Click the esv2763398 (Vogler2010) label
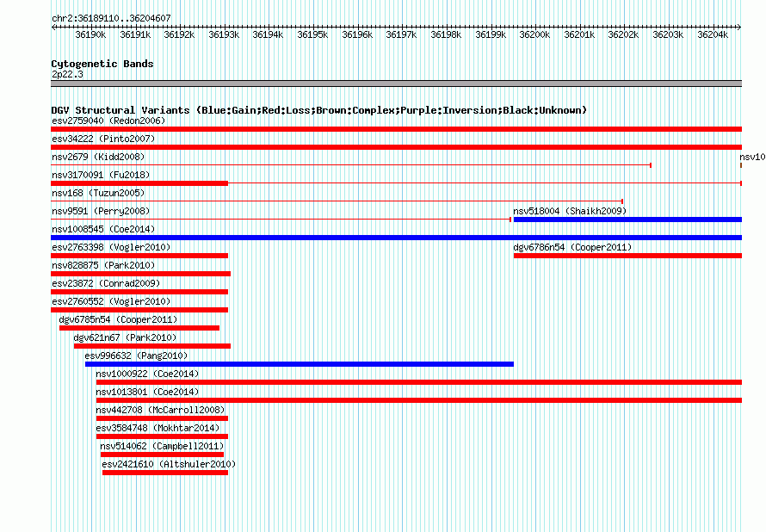 pos(111,247)
